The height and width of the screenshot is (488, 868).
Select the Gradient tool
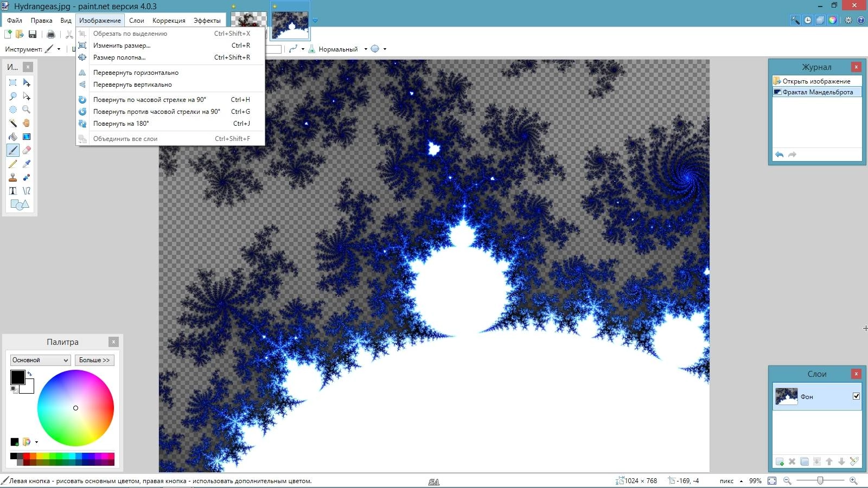click(27, 137)
